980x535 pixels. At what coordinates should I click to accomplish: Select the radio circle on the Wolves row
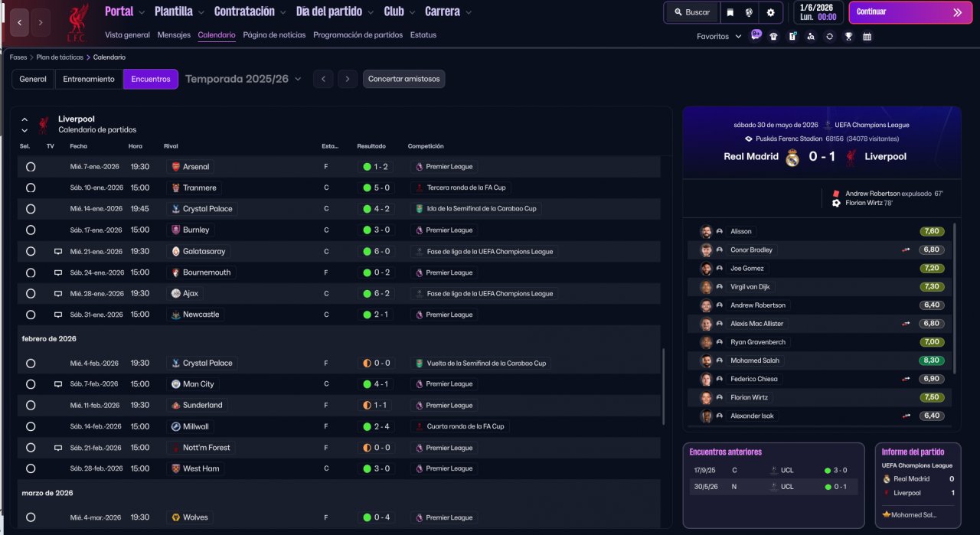pyautogui.click(x=31, y=517)
